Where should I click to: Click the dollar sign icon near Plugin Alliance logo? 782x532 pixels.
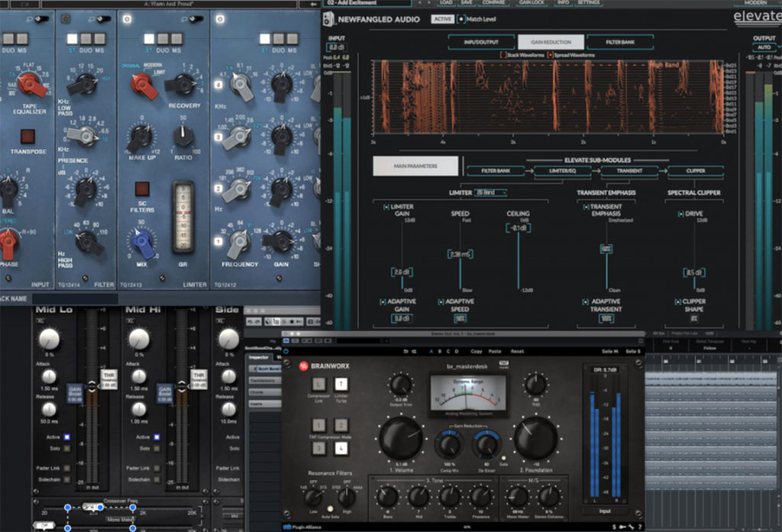click(x=613, y=525)
